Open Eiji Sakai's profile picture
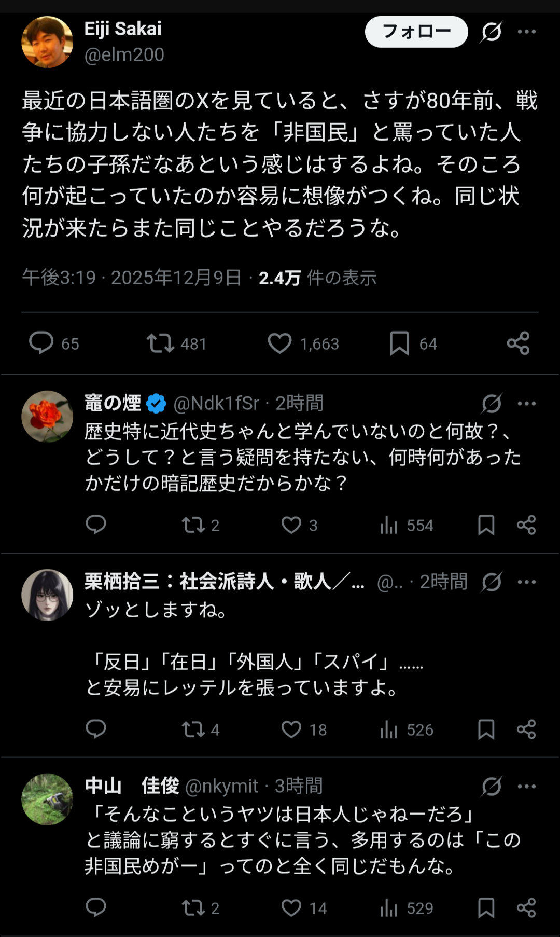 click(x=47, y=42)
